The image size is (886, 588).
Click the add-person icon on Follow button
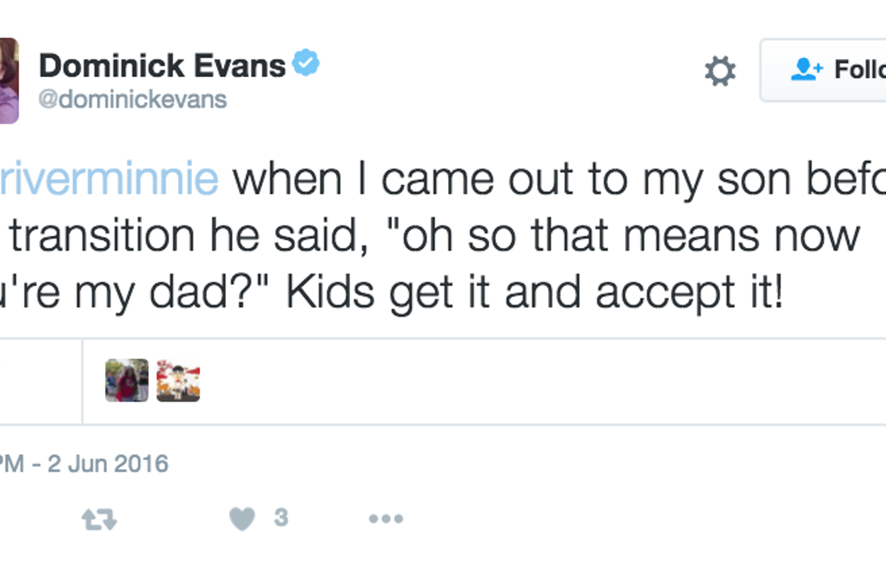pyautogui.click(x=807, y=69)
